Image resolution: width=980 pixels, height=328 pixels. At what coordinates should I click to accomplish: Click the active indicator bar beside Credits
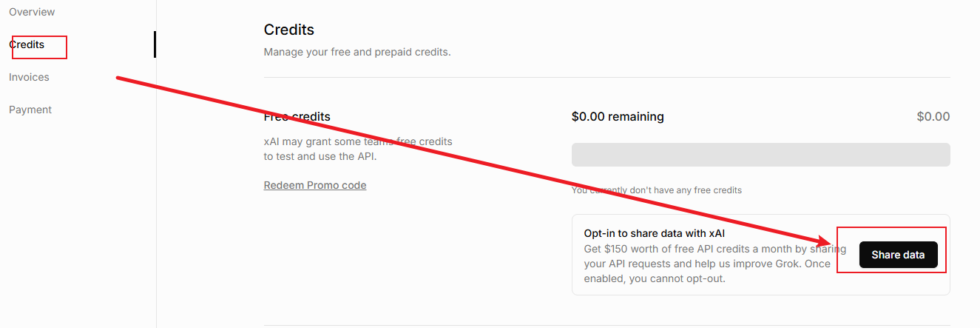pos(155,44)
